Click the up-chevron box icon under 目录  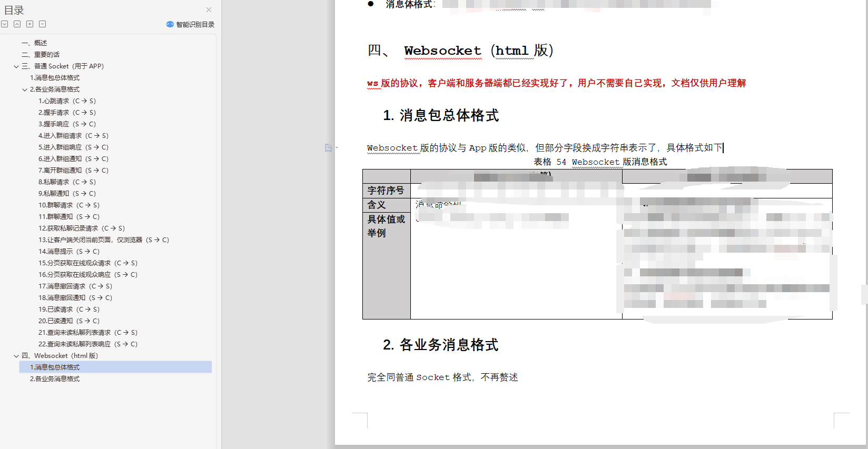[x=17, y=24]
